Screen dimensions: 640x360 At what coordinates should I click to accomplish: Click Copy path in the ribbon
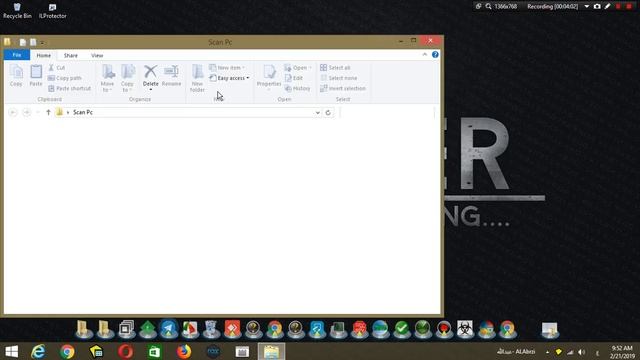[64, 78]
